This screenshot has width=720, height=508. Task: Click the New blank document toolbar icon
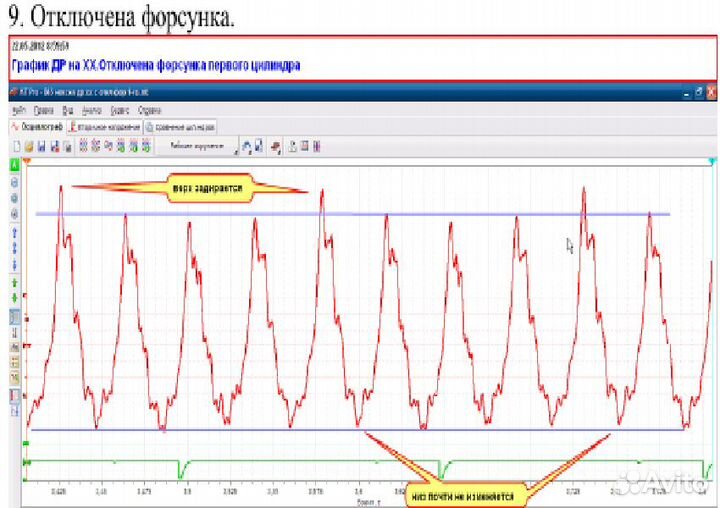(17, 147)
